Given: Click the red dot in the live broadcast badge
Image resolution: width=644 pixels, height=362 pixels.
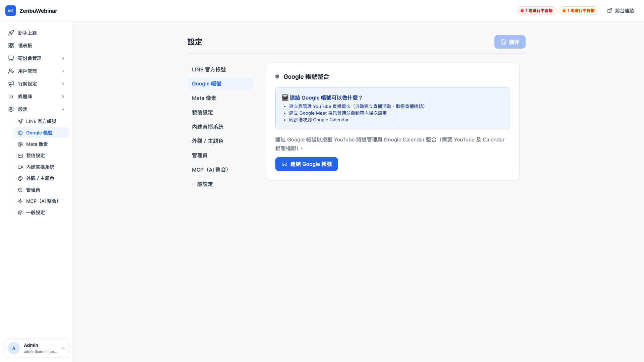Looking at the screenshot, I should tap(522, 11).
